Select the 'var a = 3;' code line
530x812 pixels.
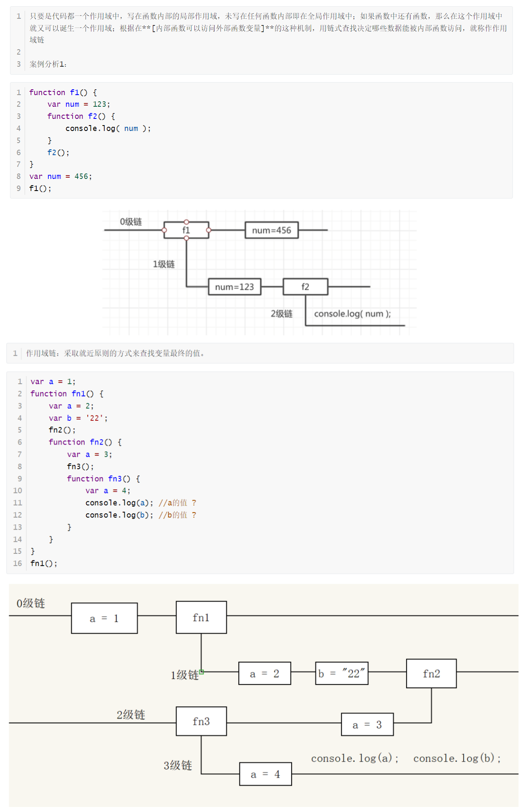pyautogui.click(x=90, y=455)
